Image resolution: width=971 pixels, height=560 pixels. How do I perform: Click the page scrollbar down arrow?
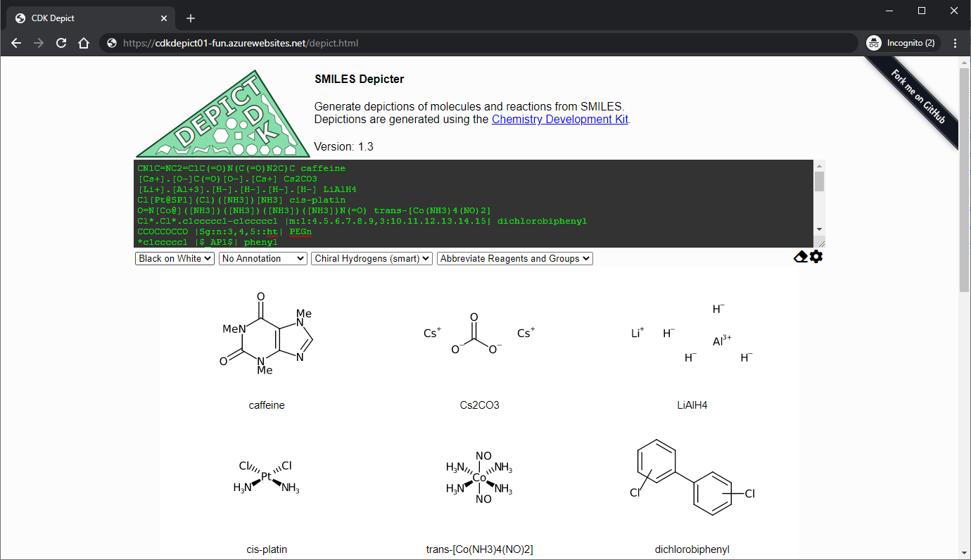[x=965, y=553]
